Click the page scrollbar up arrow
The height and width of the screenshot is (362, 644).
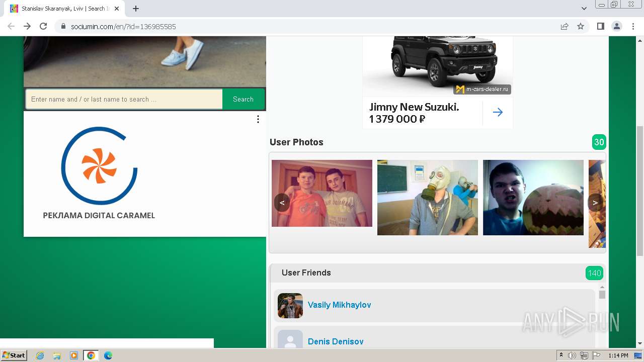pyautogui.click(x=640, y=40)
